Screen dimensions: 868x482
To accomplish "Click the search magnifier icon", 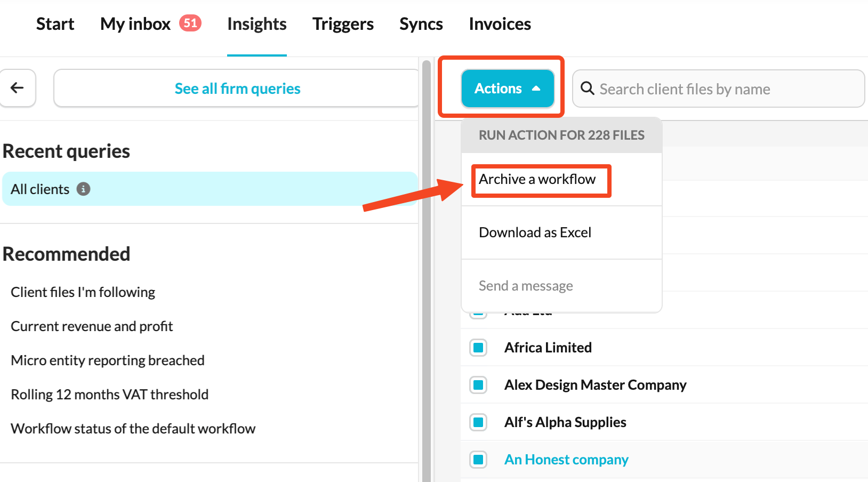I will (x=587, y=89).
